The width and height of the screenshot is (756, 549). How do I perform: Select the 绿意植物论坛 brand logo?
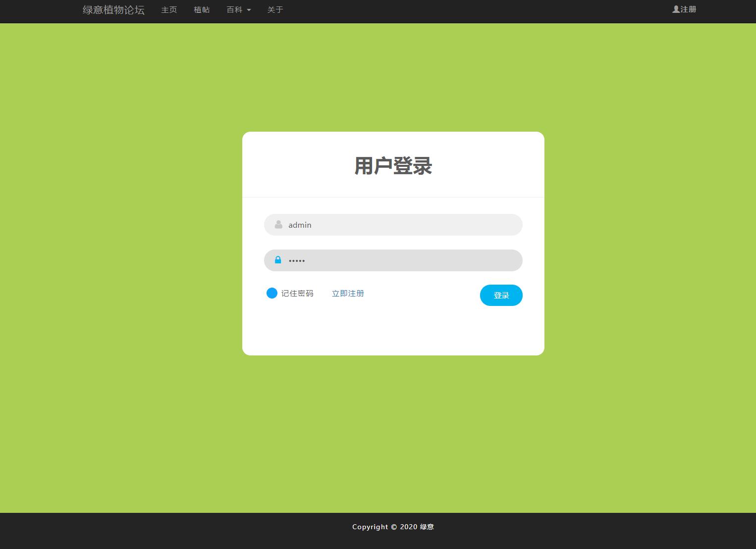click(113, 10)
